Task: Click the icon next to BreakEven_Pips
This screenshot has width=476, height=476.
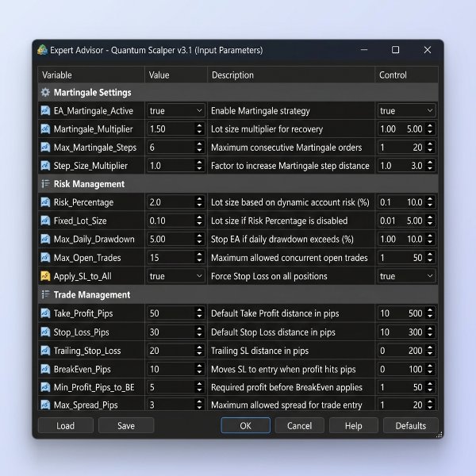Action: click(45, 369)
